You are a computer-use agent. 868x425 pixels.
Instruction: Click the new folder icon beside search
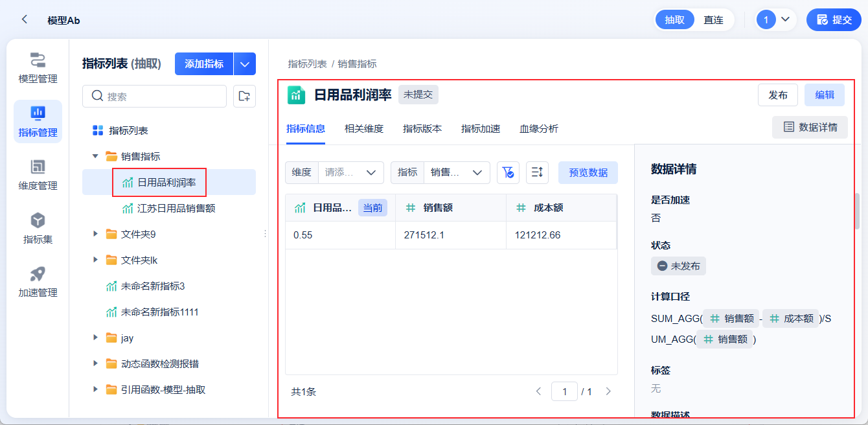point(244,96)
